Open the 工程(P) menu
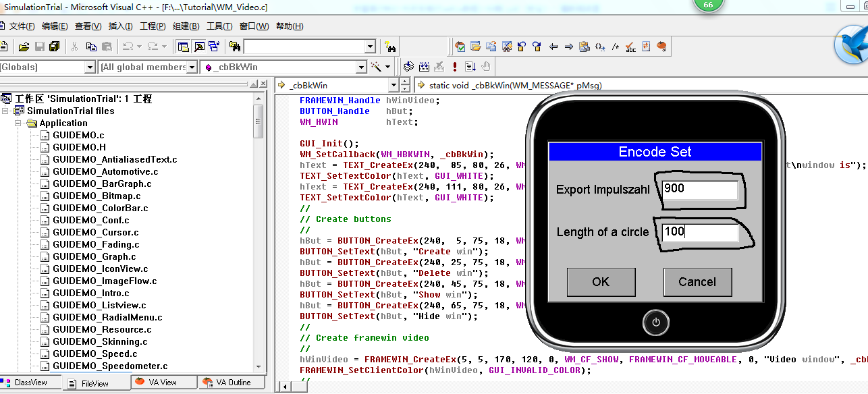Image resolution: width=868 pixels, height=394 pixels. (x=153, y=26)
